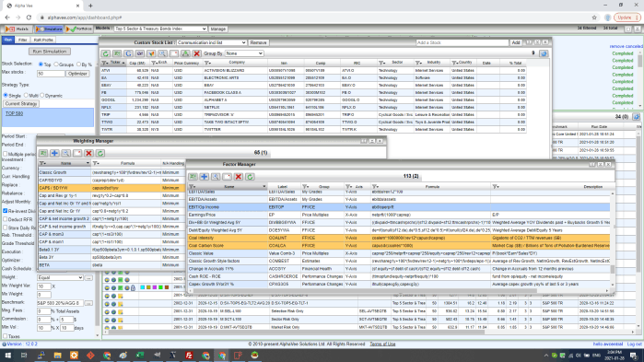
Task: Open the Models dropdown selector
Action: click(160, 29)
